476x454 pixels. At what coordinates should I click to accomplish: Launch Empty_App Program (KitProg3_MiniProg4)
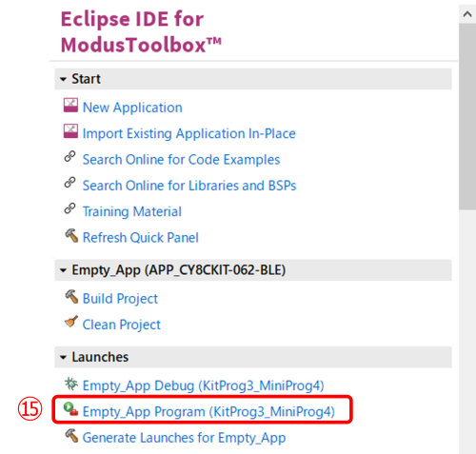(x=208, y=412)
